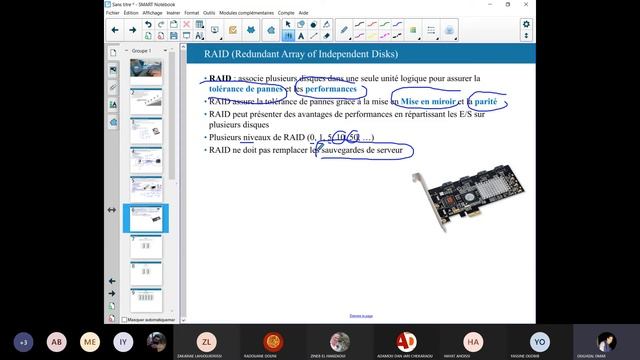Go to the next page with the toolbar forward arrow
Screen dimensions: 640x360
(133, 30)
